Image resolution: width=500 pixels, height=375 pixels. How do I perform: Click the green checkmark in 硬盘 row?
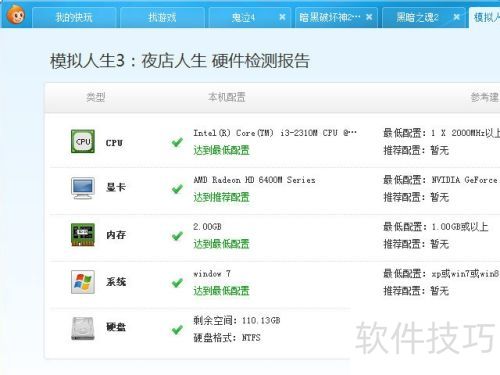click(177, 330)
